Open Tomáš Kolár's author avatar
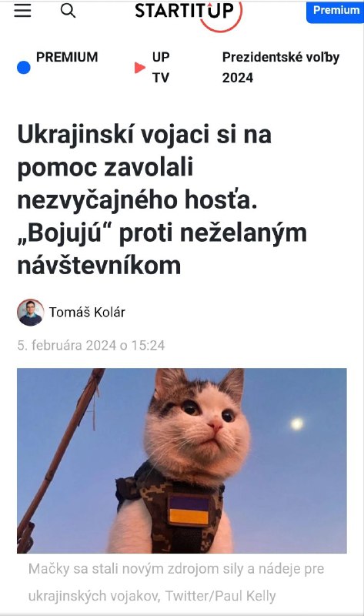The image size is (364, 616). (30, 313)
